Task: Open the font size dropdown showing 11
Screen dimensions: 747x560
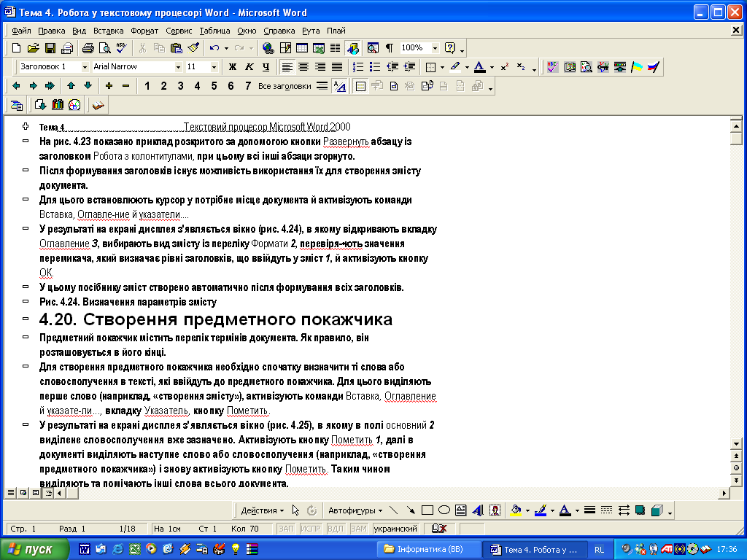Action: tap(214, 66)
